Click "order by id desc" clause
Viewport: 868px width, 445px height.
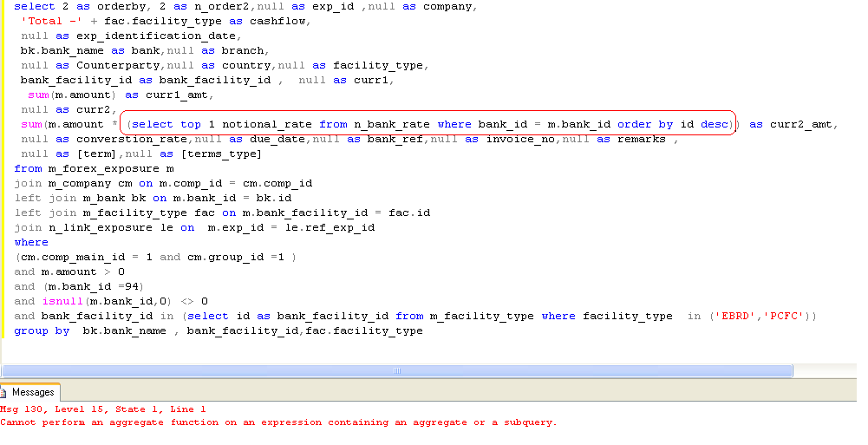(673, 125)
